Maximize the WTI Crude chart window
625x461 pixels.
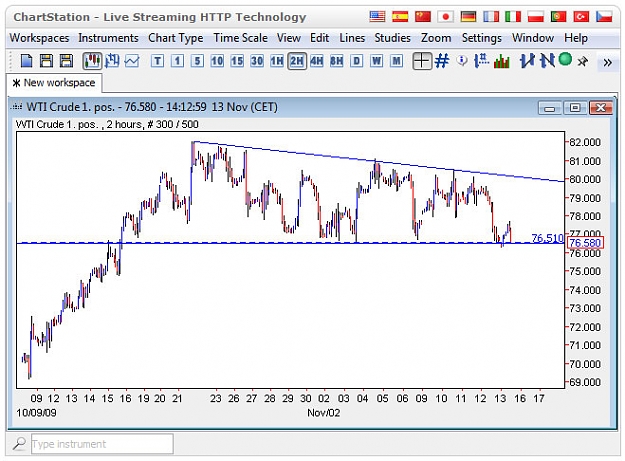[575, 108]
